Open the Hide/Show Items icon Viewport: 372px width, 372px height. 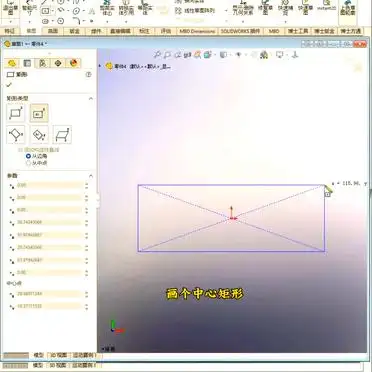click(238, 55)
